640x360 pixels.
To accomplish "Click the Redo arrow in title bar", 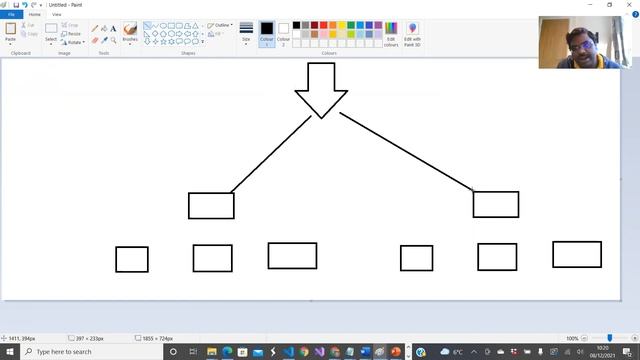I will pos(33,5).
